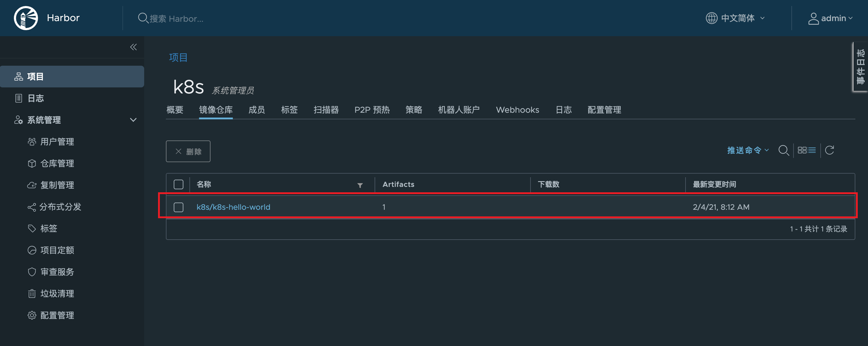Switch to the project 标签 tab
868x346 pixels.
(289, 110)
